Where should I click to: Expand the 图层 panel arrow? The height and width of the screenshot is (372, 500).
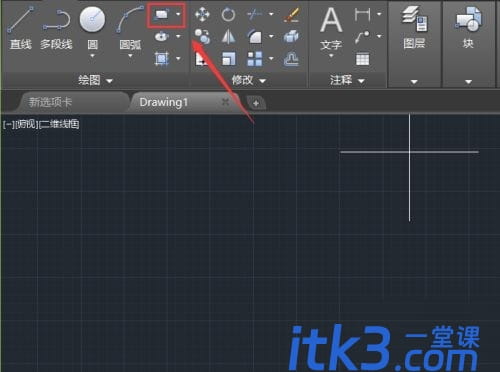pyautogui.click(x=414, y=82)
